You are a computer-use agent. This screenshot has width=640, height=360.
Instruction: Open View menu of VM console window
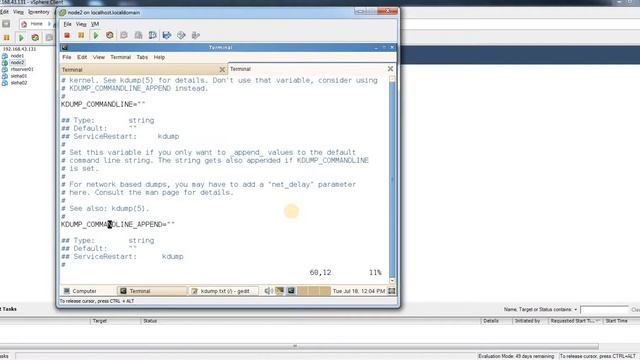81,24
